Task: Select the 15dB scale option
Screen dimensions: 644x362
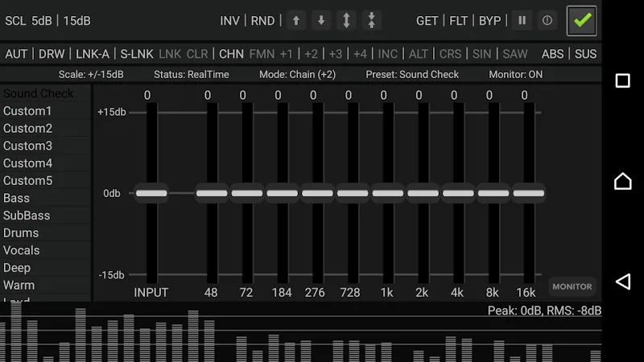Action: (77, 21)
